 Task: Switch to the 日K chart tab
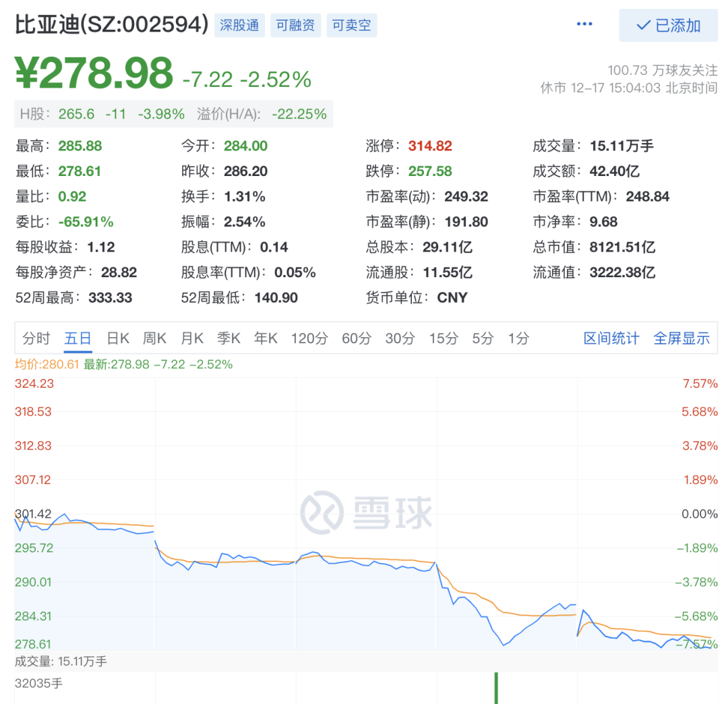pyautogui.click(x=118, y=338)
